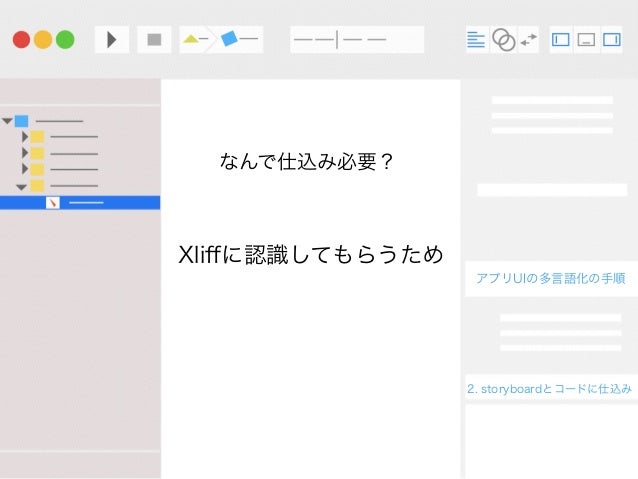
Task: Click the wide white field in inspector panel
Action: pos(552,190)
